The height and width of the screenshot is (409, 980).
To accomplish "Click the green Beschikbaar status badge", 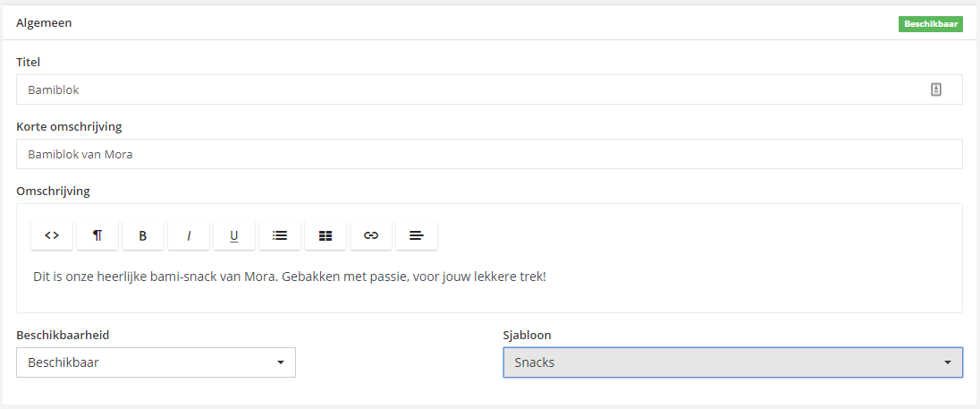I will (930, 24).
